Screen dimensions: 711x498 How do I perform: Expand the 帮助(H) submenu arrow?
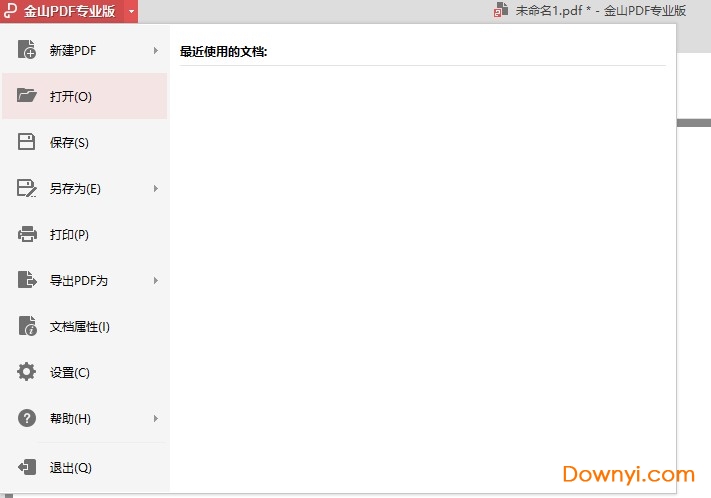[x=156, y=418]
